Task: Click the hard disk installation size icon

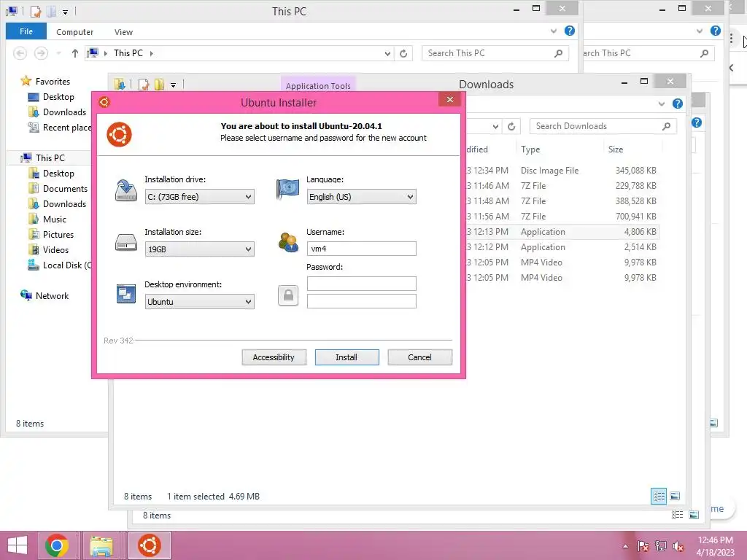Action: (126, 242)
